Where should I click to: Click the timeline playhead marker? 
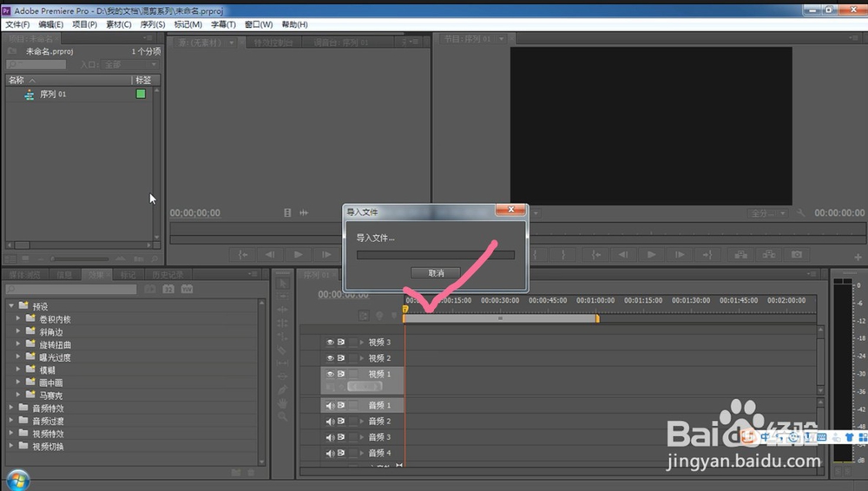tap(405, 309)
